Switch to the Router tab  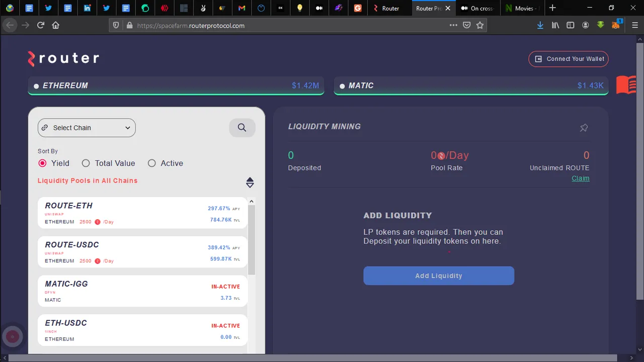coord(389,8)
